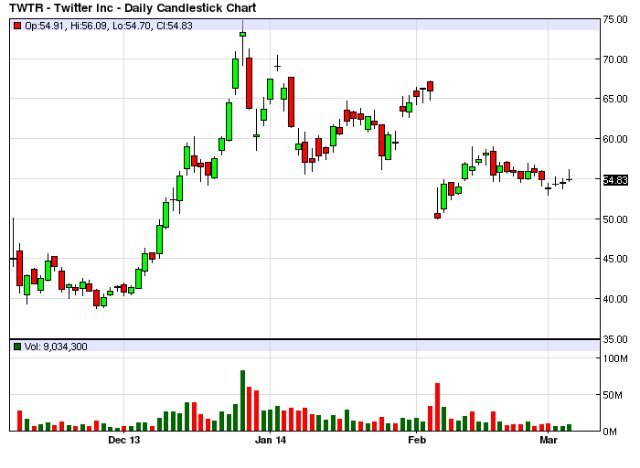Click the 50.00 price axis label
The height and width of the screenshot is (468, 640).
tap(615, 220)
